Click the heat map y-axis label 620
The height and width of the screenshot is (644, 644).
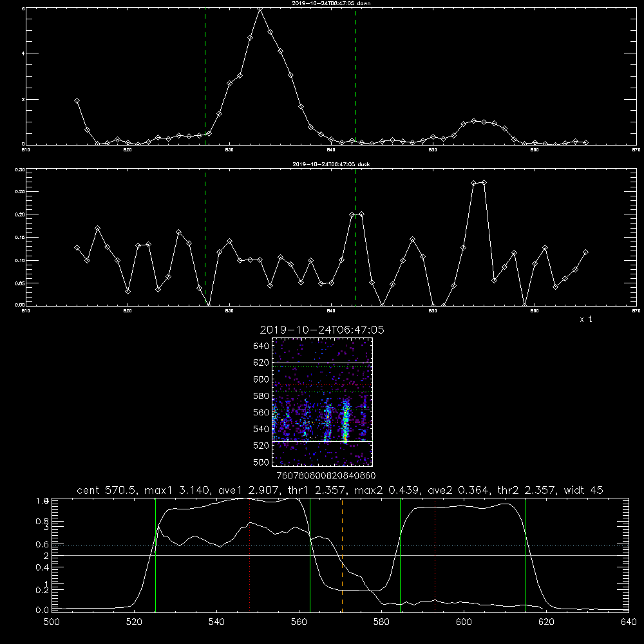[261, 363]
